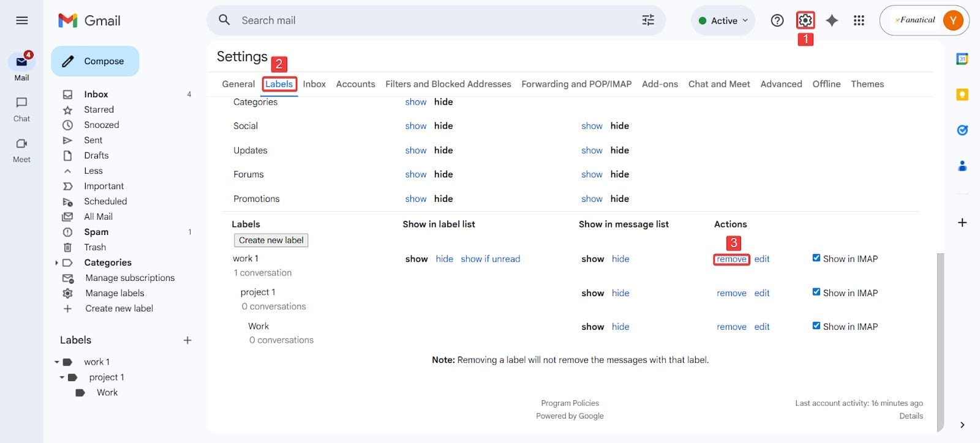Open search filter options icon

[x=648, y=20]
